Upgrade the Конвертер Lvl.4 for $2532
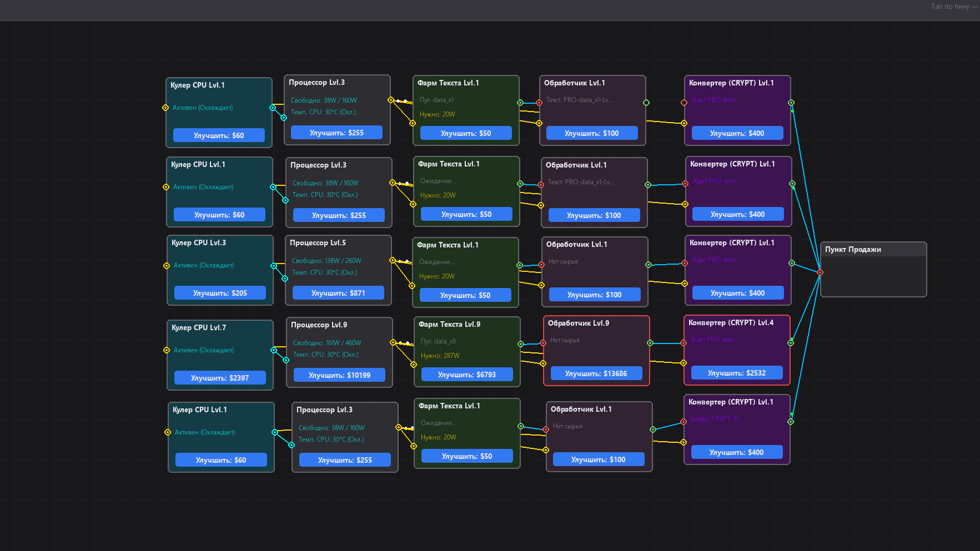This screenshot has height=551, width=980. 737,373
